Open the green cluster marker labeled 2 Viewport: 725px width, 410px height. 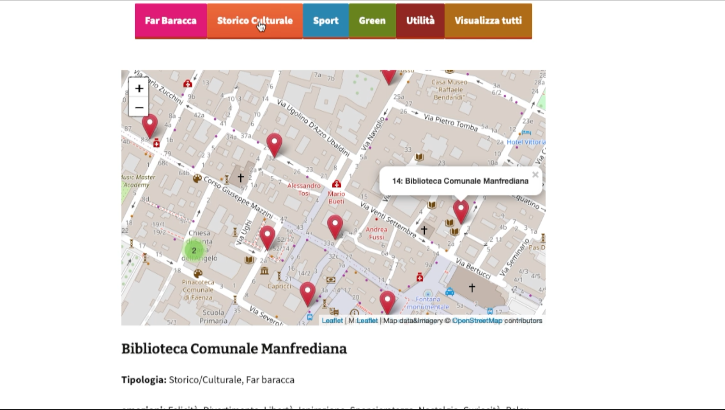[193, 251]
